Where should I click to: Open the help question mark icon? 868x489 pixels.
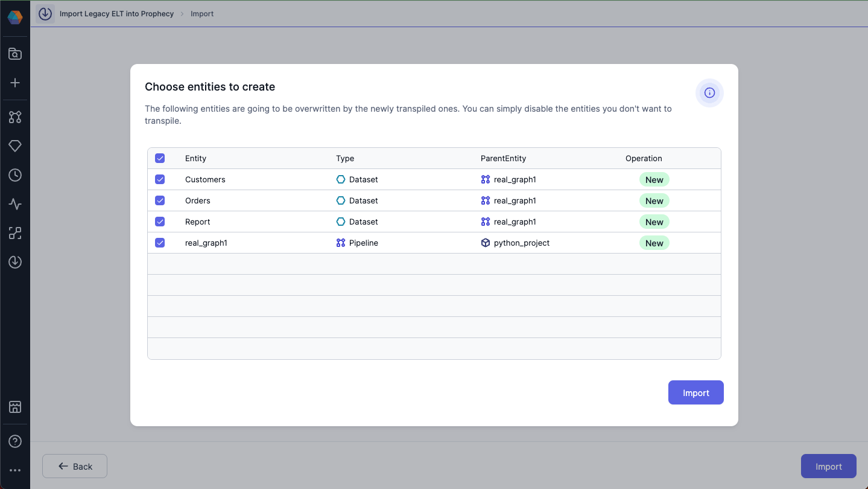[15, 441]
